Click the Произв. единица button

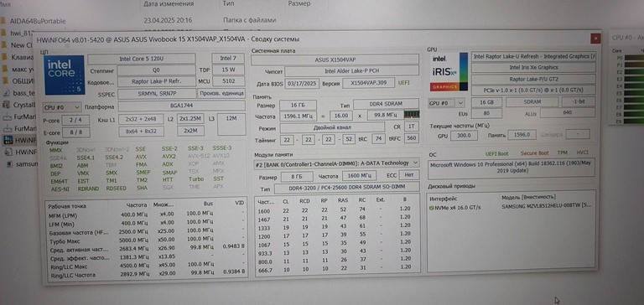[221, 93]
